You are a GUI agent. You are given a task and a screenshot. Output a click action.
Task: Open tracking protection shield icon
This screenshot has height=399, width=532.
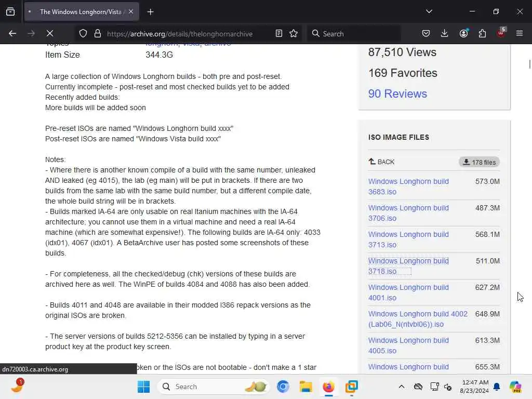tap(83, 34)
